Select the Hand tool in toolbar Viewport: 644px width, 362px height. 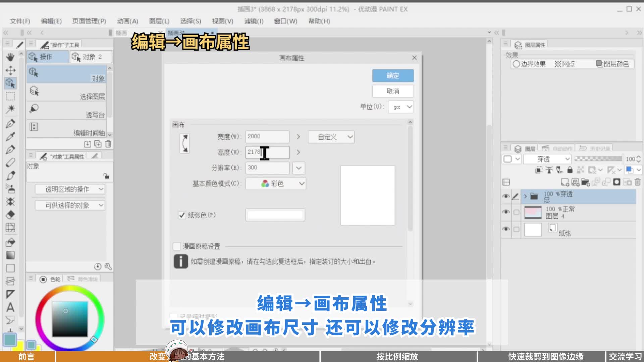coord(10,57)
